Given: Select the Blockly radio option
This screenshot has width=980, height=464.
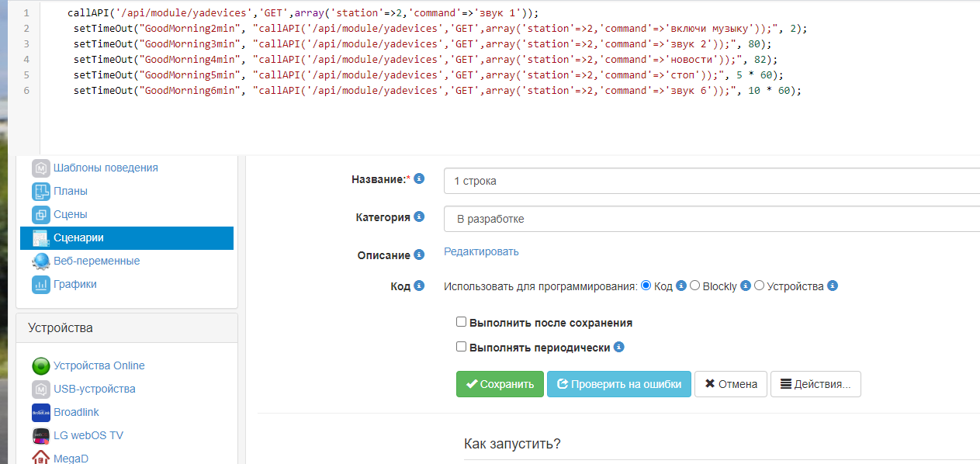Looking at the screenshot, I should coord(694,286).
